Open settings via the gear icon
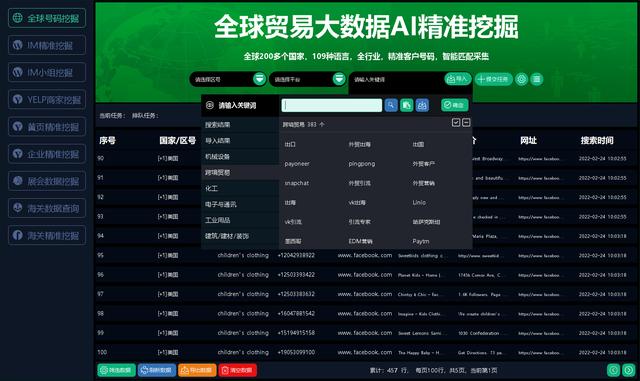This screenshot has width=640, height=381. point(521,79)
